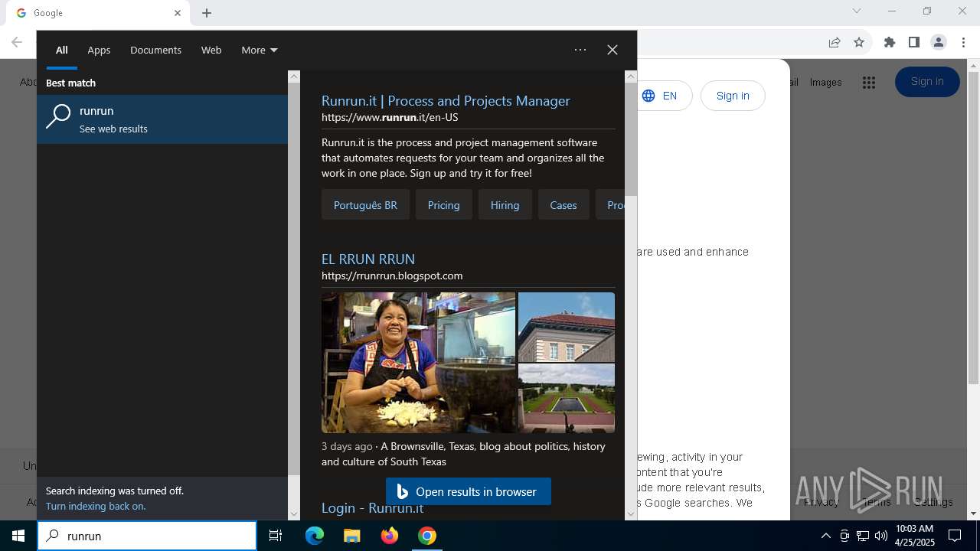Click EN language selector on Google
Image resolution: width=980 pixels, height=551 pixels.
point(661,96)
